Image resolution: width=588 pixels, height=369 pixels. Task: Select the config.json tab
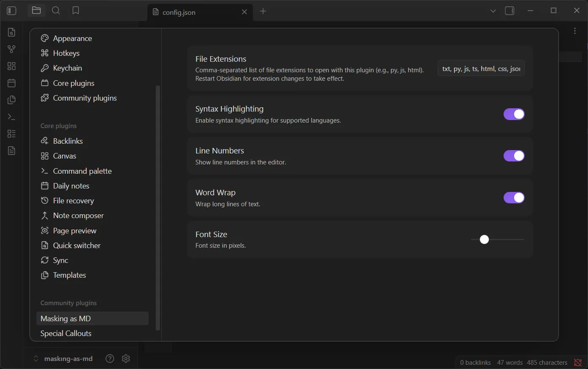click(x=200, y=12)
